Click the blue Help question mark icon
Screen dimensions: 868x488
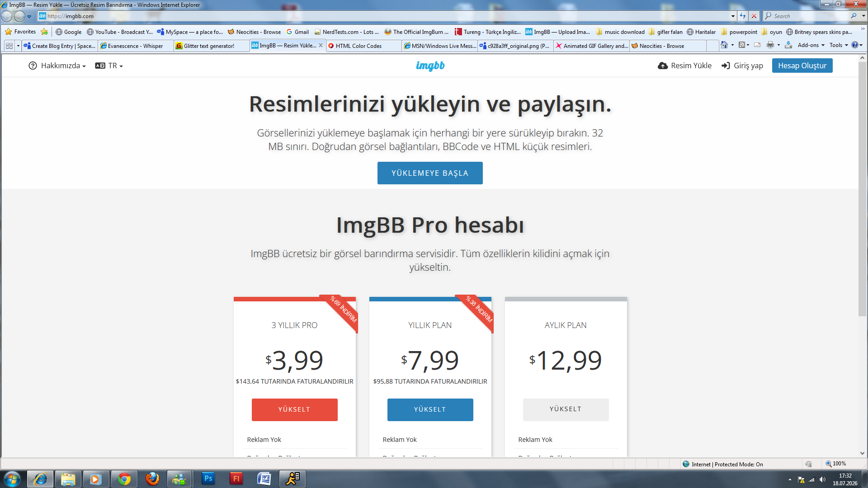[854, 45]
